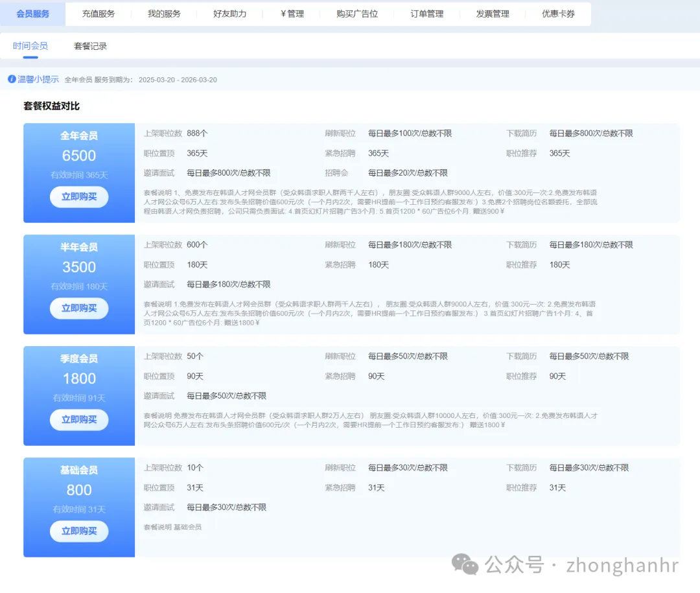Open 我的服务 tab
The image size is (700, 593).
[x=164, y=14]
